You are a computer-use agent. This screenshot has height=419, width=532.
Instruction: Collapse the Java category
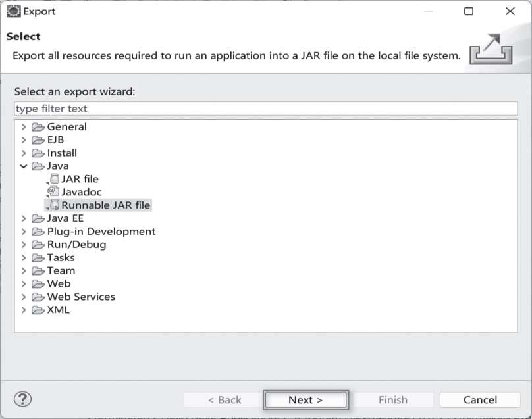point(24,166)
